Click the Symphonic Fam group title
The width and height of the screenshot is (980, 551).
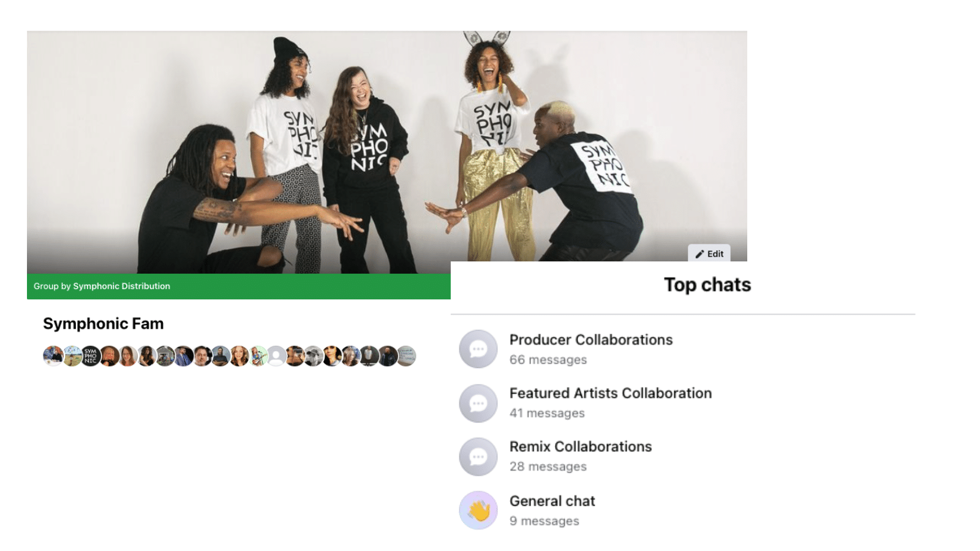[x=103, y=323]
